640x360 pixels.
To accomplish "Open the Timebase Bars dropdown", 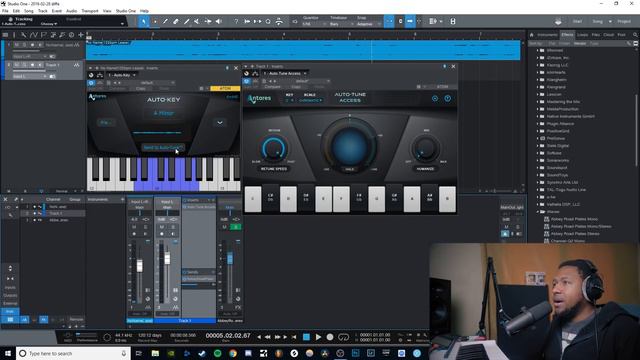I will (x=340, y=24).
